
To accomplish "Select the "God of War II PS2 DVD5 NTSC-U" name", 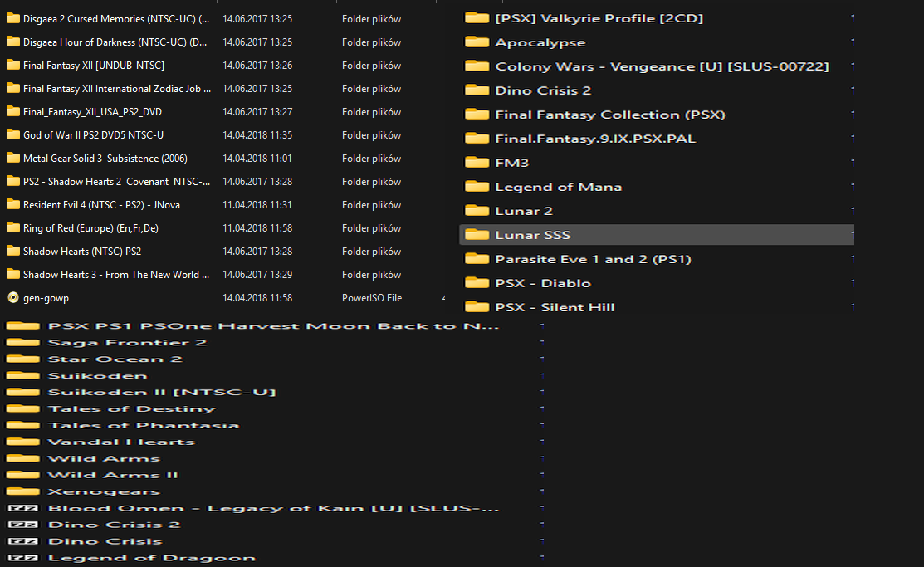I will (93, 135).
